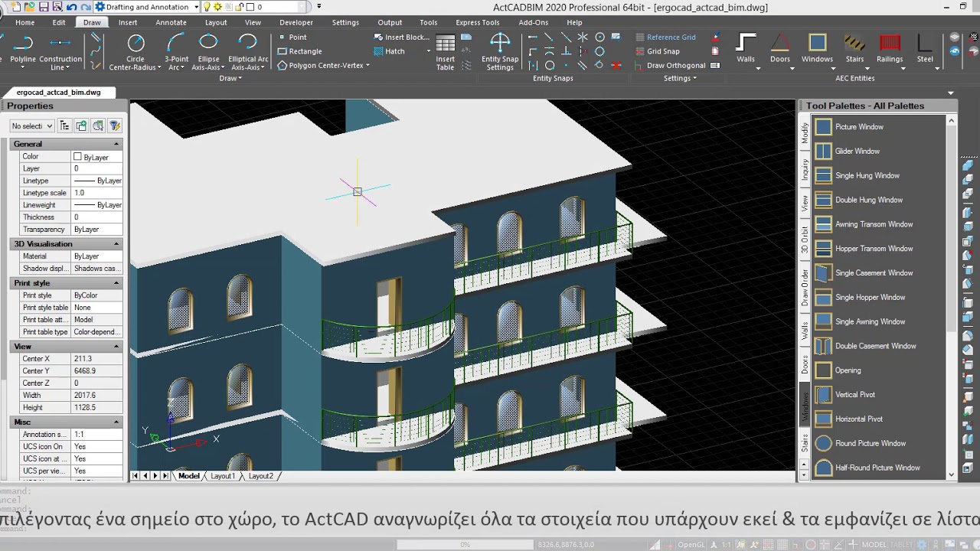Click the Quick Select icon in Properties
980x551 pixels.
[x=115, y=126]
